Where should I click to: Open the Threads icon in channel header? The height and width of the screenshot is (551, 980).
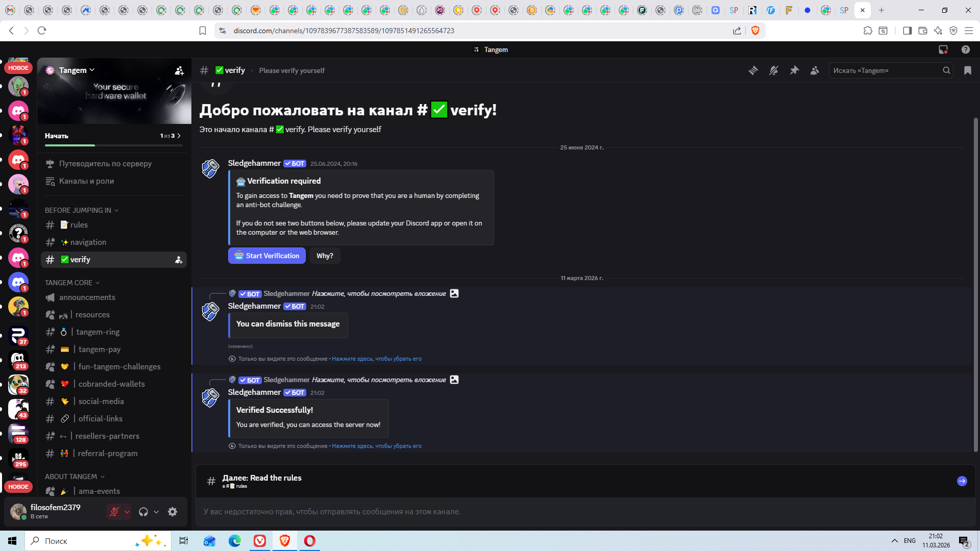tap(753, 70)
